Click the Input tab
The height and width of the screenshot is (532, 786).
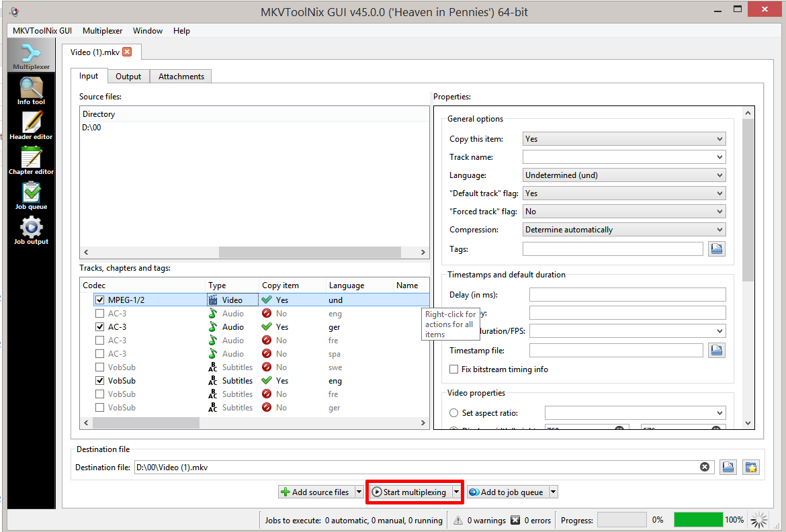pos(89,76)
